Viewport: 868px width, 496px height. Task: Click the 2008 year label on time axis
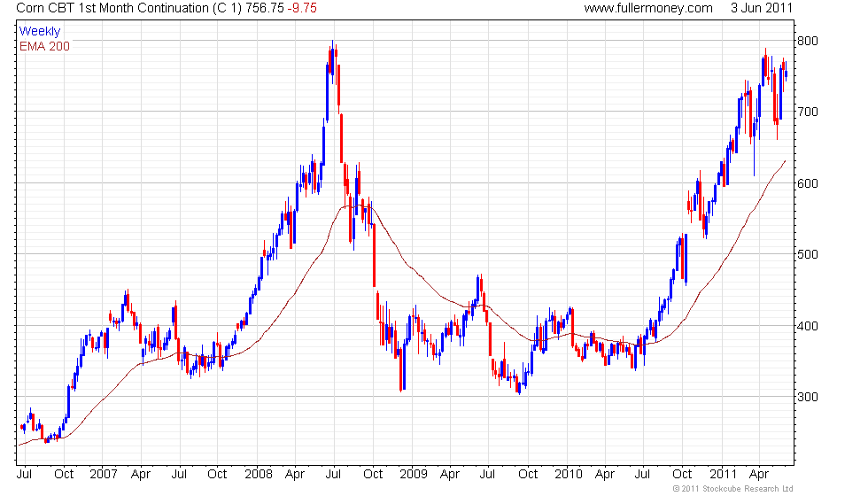[259, 474]
